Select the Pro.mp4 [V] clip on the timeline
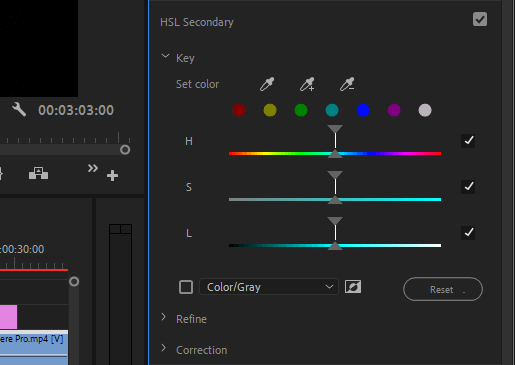Image resolution: width=515 pixels, height=365 pixels. tap(34, 347)
